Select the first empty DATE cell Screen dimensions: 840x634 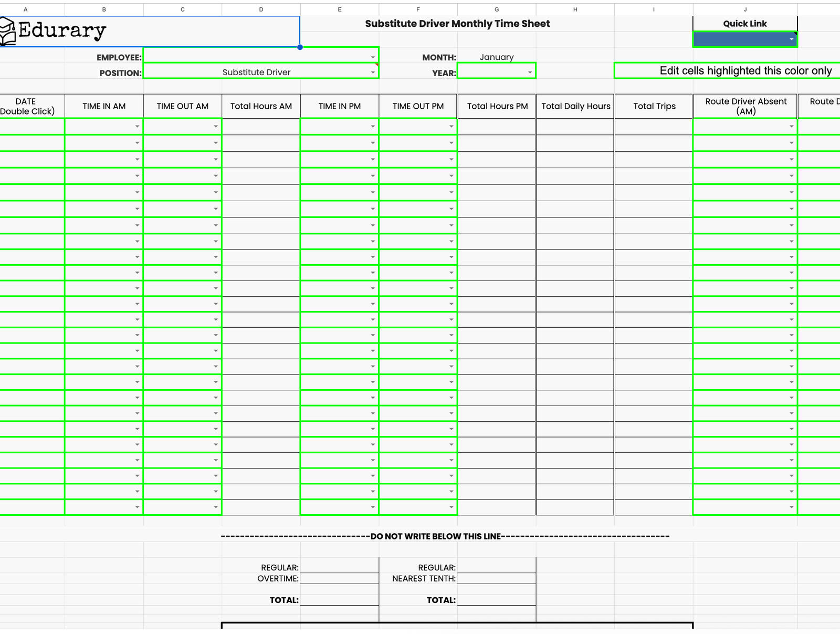tap(31, 127)
